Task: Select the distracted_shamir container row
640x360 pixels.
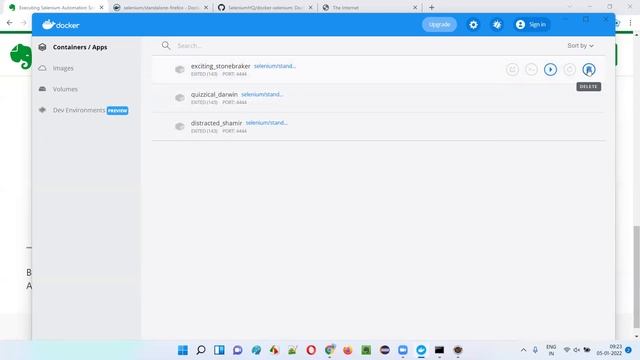Action: click(x=378, y=127)
